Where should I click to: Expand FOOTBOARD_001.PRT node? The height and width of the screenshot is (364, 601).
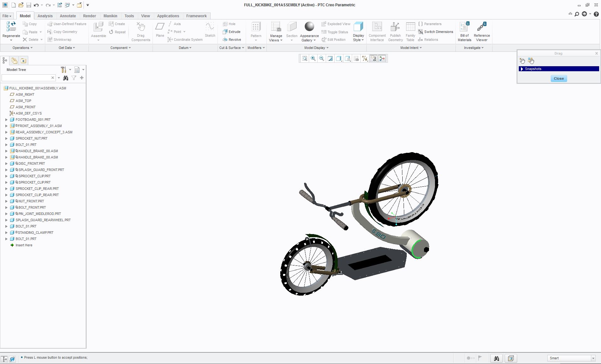6,120
